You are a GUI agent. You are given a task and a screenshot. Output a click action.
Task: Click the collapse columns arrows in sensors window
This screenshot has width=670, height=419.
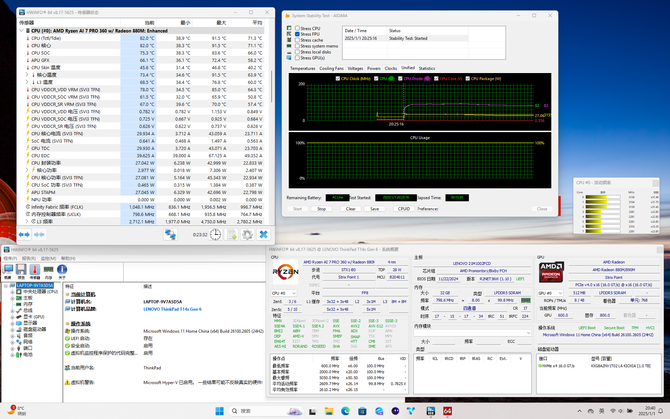[x=39, y=234]
